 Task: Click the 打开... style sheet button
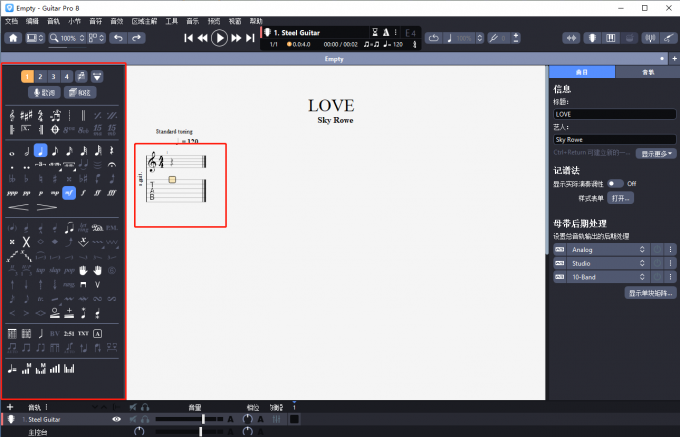tap(622, 198)
